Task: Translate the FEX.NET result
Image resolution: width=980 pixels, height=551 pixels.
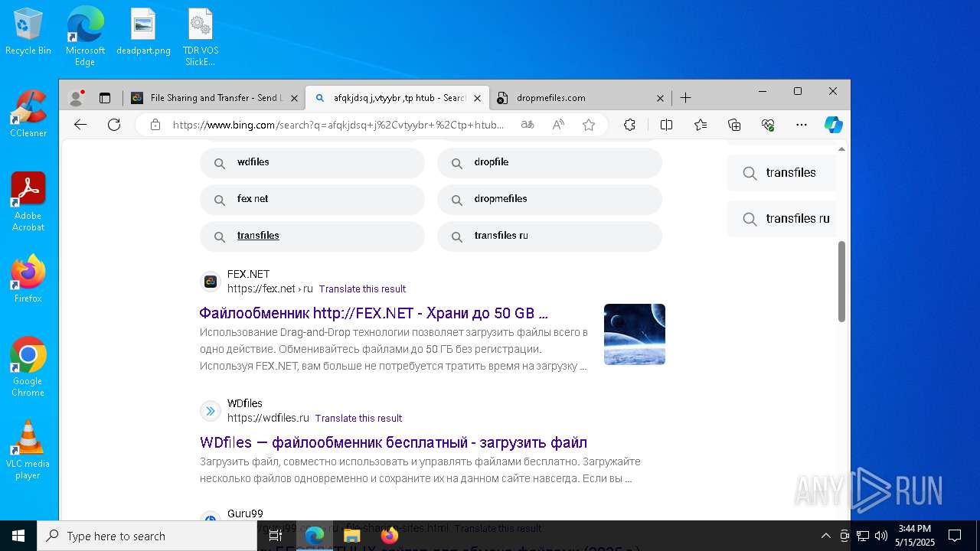Action: [x=362, y=289]
